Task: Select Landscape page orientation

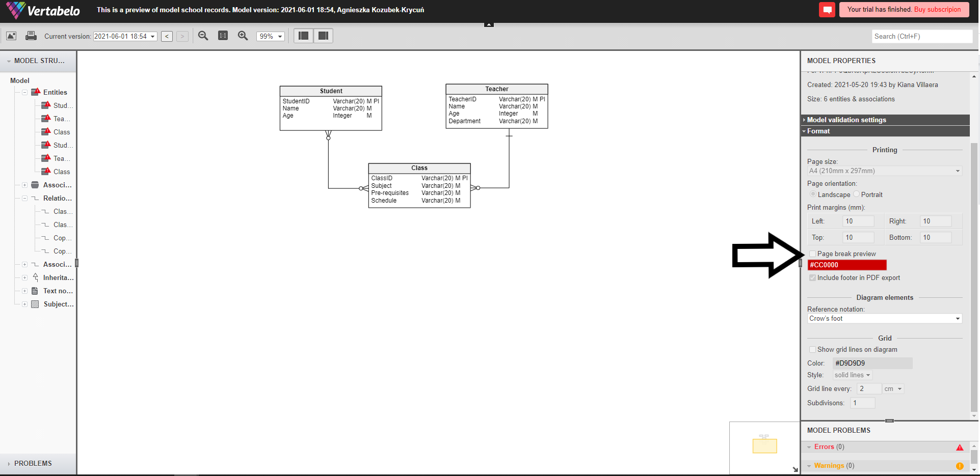Action: coord(813,194)
